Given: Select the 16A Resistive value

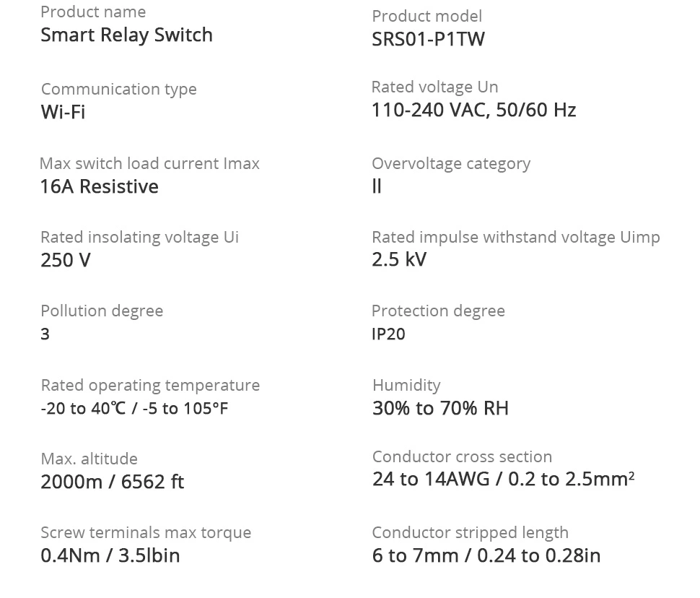Looking at the screenshot, I should tap(99, 186).
